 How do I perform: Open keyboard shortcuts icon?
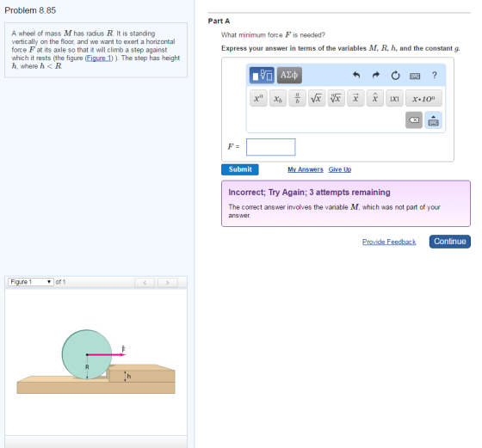(415, 76)
